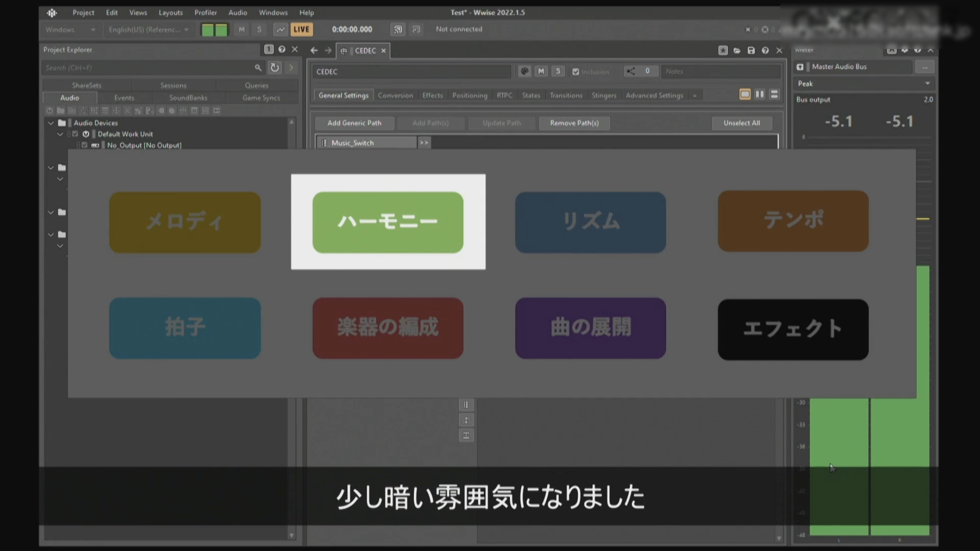Click the filled folder icon in Project Explorer toolbar
This screenshot has height=551, width=980.
point(60,110)
